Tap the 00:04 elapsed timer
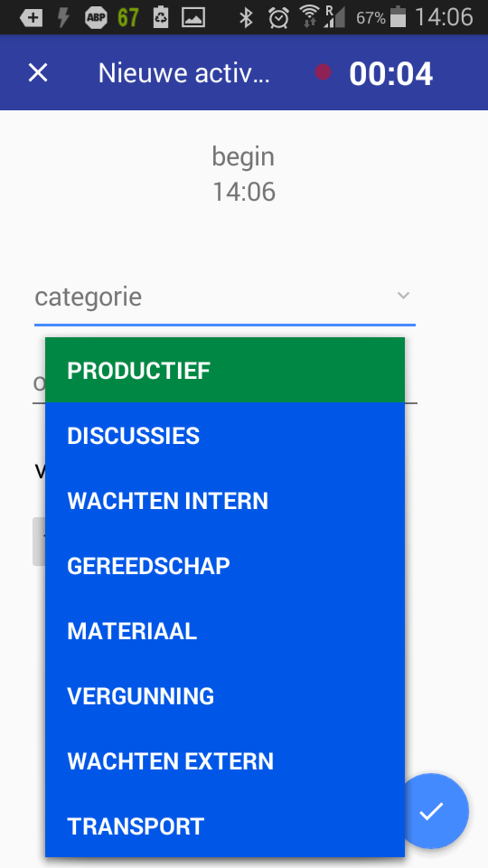This screenshot has height=868, width=488. [390, 73]
